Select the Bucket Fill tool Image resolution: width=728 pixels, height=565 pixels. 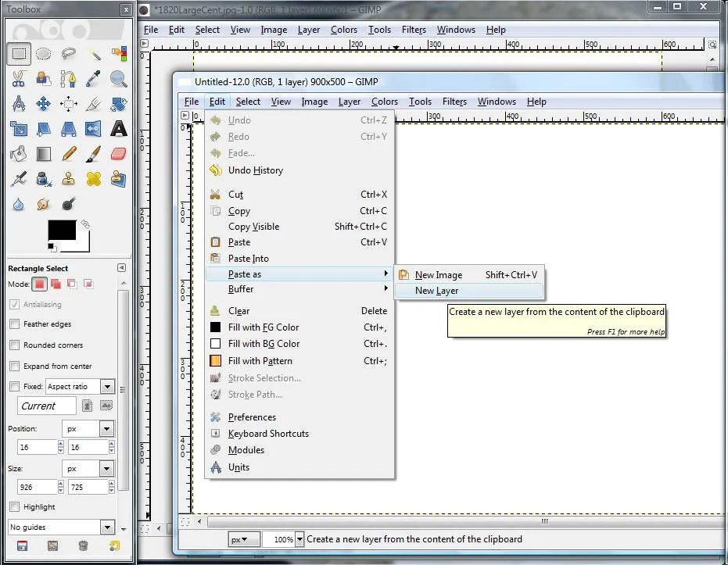(19, 153)
